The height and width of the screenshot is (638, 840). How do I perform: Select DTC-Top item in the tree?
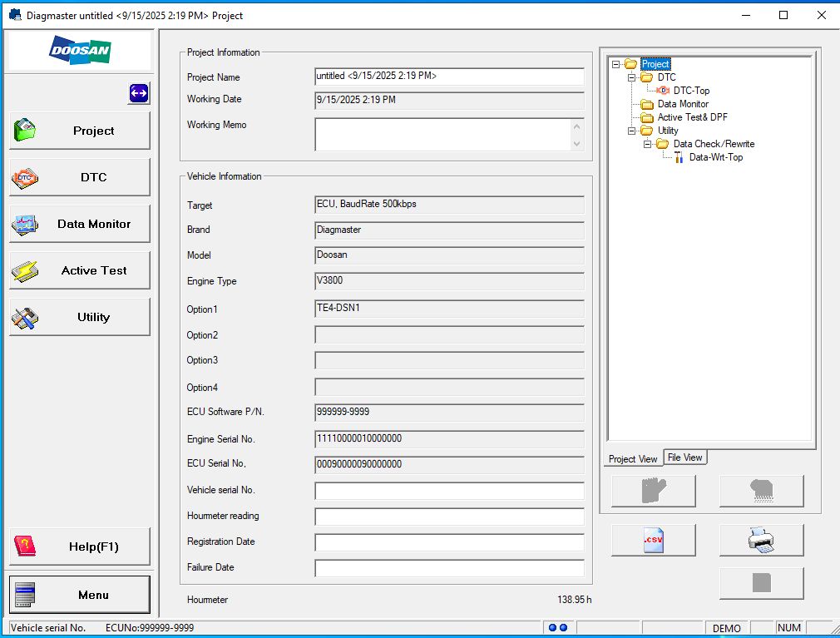point(692,91)
